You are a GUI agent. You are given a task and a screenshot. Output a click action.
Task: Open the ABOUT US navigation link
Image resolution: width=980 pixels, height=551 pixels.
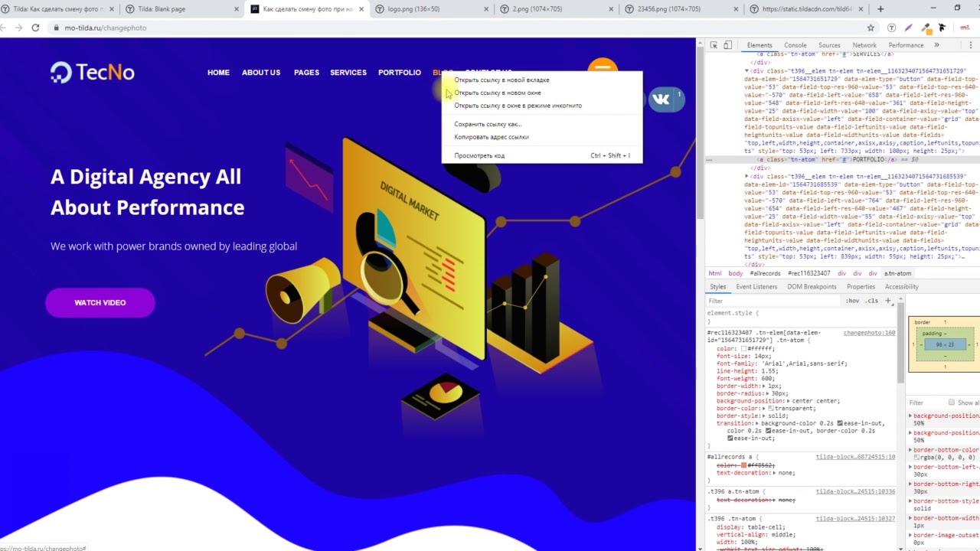pyautogui.click(x=261, y=73)
